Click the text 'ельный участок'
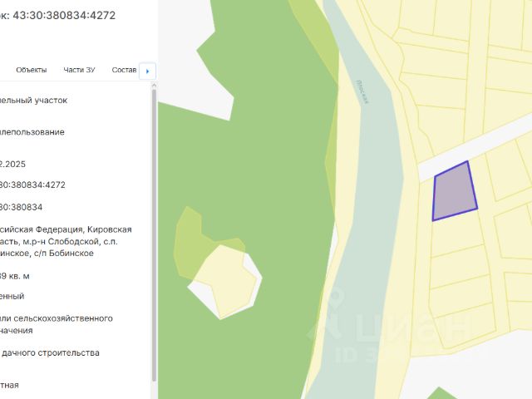 click(33, 101)
